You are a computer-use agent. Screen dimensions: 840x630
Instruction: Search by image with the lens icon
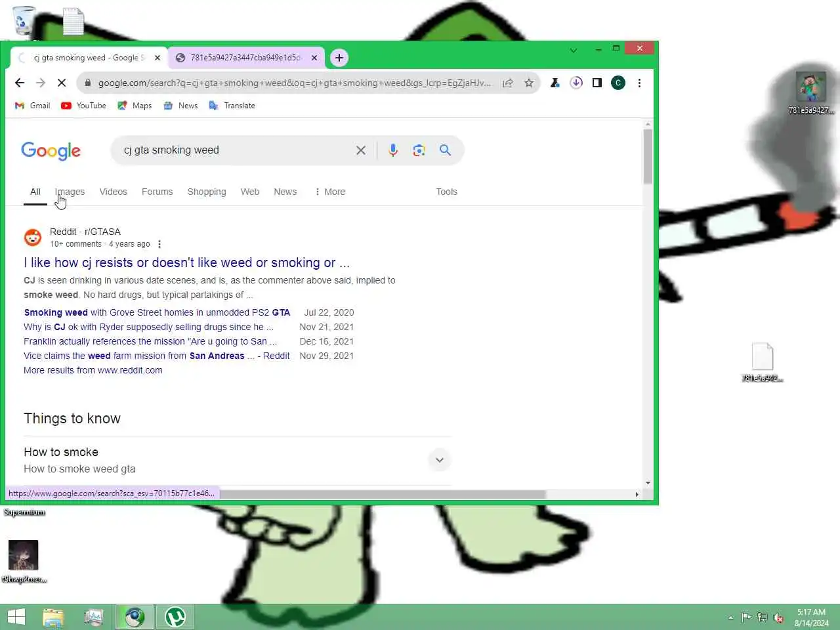pos(419,150)
